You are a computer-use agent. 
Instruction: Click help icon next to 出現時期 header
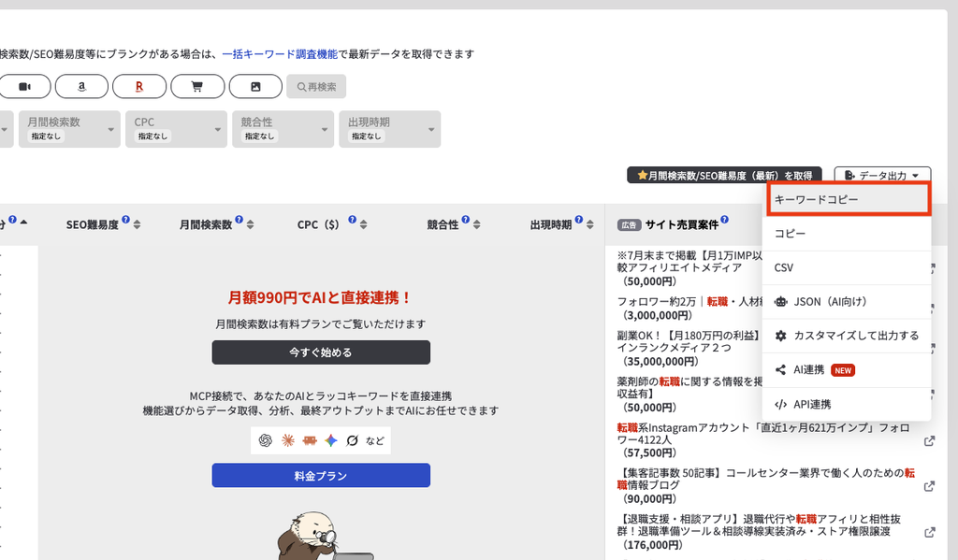(x=578, y=220)
